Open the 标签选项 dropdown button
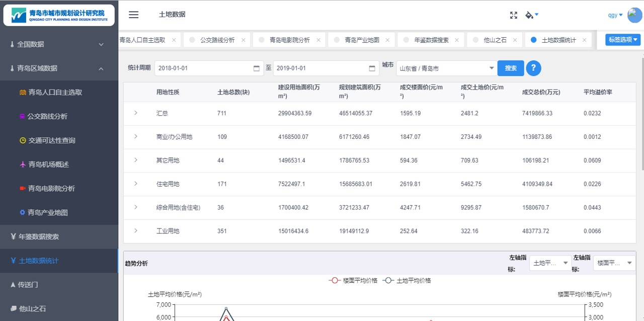Image resolution: width=644 pixels, height=321 pixels. click(623, 40)
